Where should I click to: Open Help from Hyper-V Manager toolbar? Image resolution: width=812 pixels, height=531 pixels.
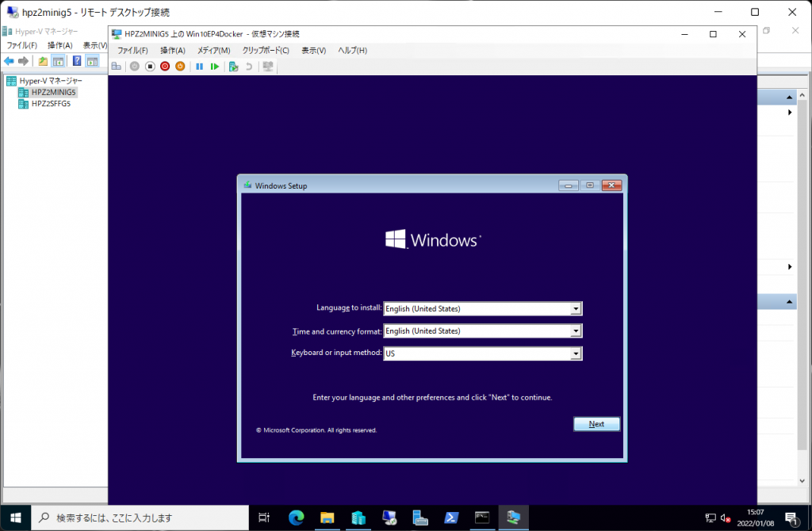pos(77,61)
